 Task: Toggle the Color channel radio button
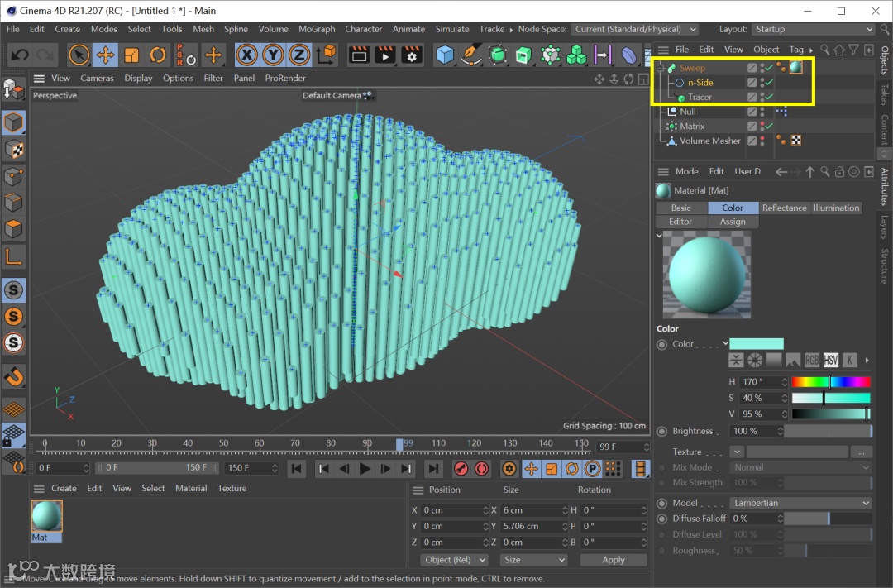click(x=661, y=344)
